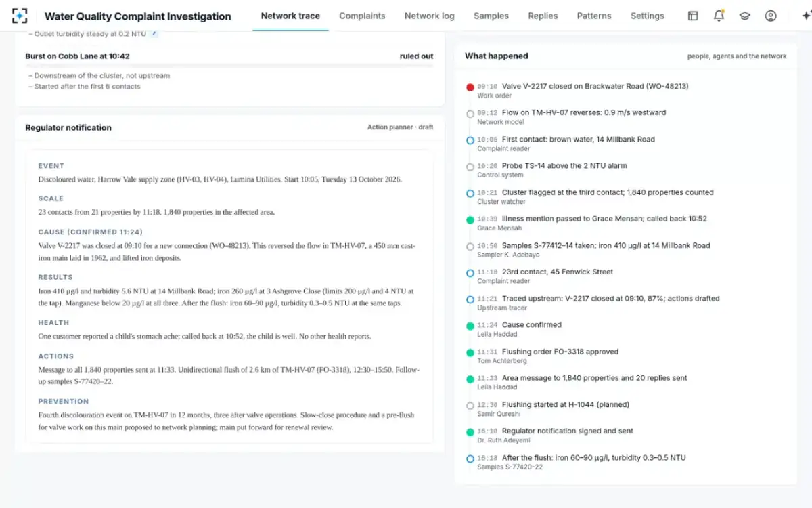Open the Replies tab
This screenshot has height=508, width=812.
(x=543, y=16)
